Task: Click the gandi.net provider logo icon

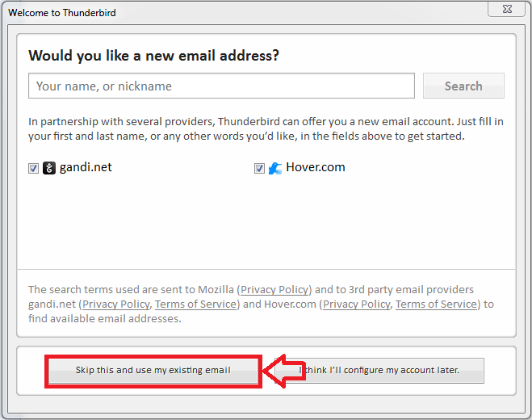Action: click(49, 168)
